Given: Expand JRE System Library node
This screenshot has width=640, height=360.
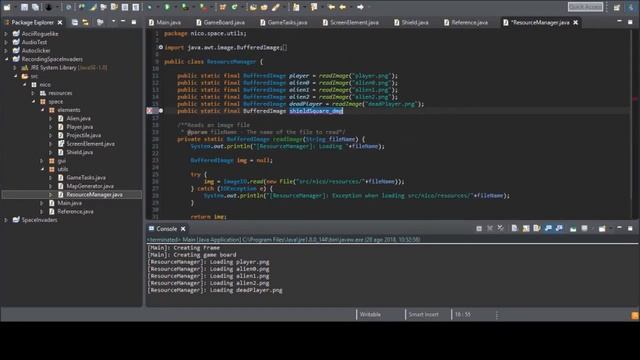Looking at the screenshot, I should click(15, 68).
